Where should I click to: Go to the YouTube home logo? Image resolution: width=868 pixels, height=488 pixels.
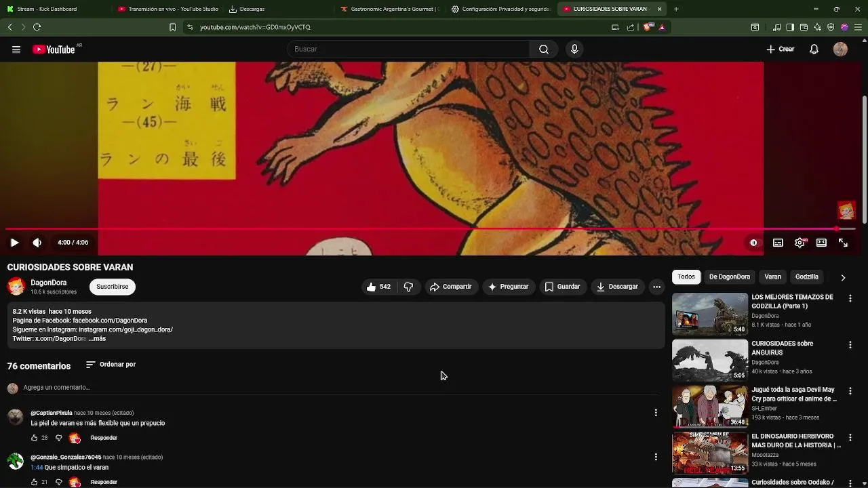[54, 49]
